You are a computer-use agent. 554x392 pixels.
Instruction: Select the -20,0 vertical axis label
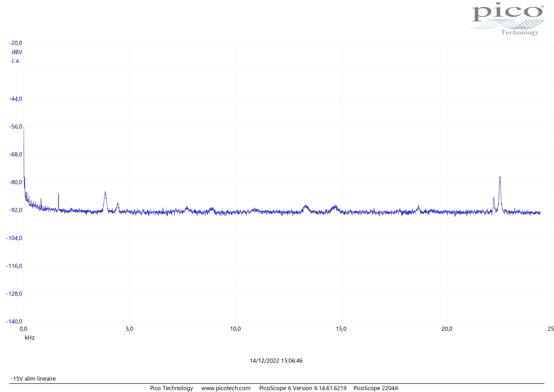click(16, 43)
